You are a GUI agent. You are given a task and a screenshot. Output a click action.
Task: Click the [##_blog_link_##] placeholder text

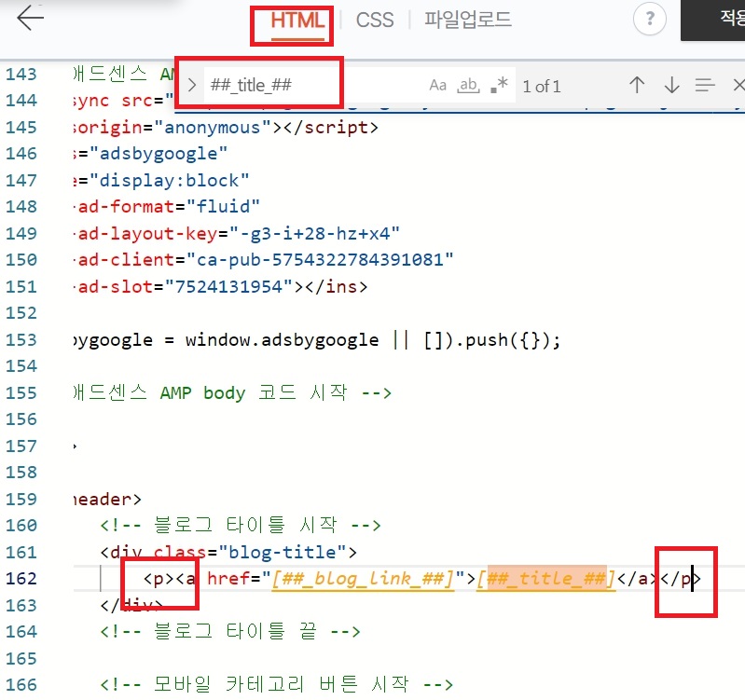point(363,579)
